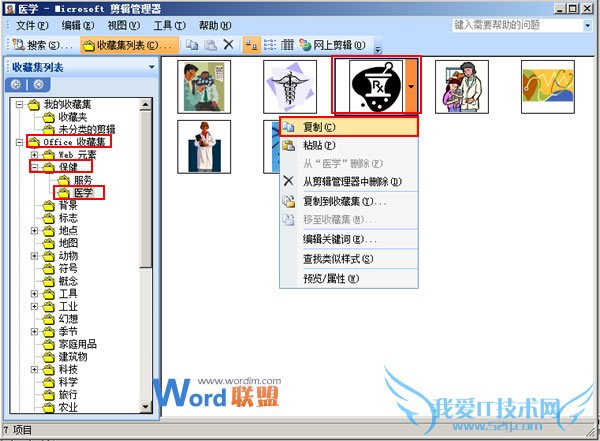Click the Forward arrow in task pane
Image resolution: width=600 pixels, height=441 pixels.
(38, 84)
